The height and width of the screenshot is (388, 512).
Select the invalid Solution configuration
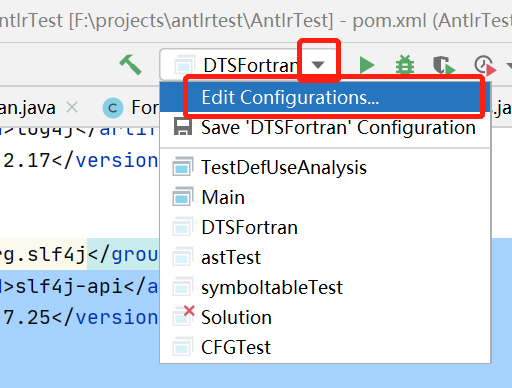pyautogui.click(x=325, y=317)
